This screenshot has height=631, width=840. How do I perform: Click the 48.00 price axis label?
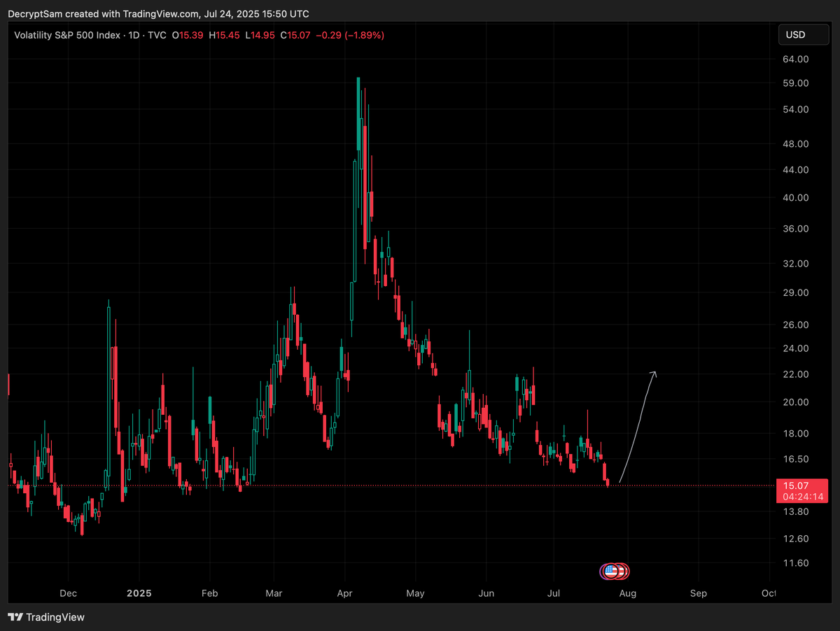pos(797,144)
